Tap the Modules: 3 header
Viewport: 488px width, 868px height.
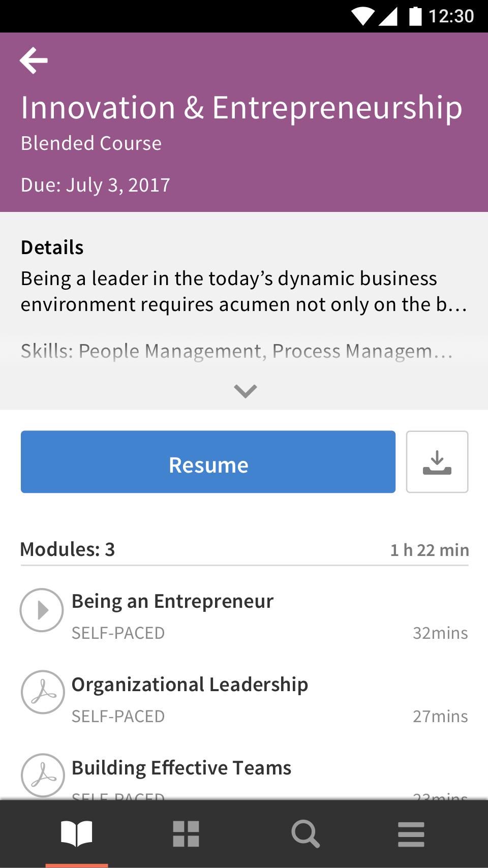pos(68,549)
